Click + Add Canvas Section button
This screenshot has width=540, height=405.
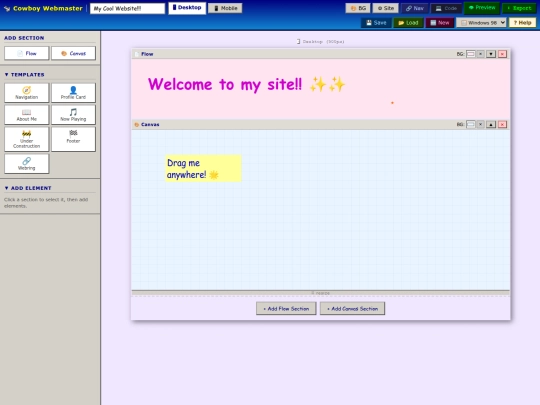pos(352,309)
